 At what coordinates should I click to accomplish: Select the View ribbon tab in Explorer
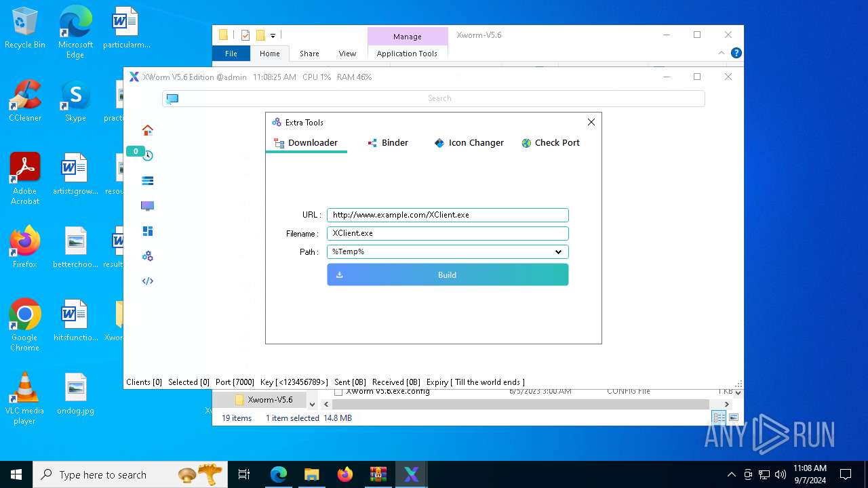(347, 54)
